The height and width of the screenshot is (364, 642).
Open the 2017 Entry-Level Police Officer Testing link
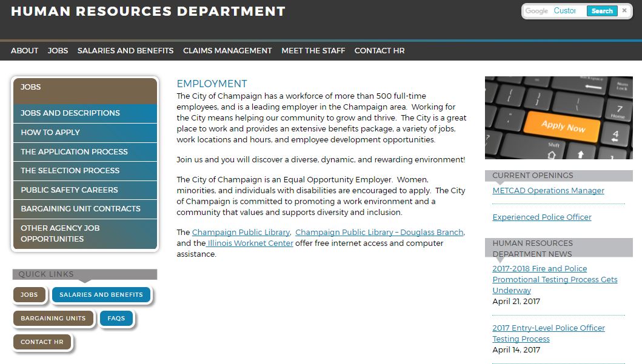(x=548, y=333)
